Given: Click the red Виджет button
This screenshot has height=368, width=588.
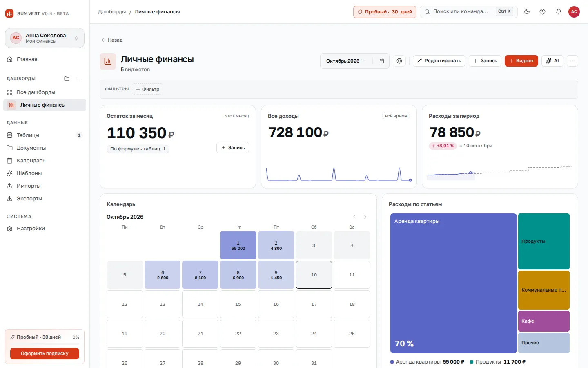Looking at the screenshot, I should pos(521,61).
